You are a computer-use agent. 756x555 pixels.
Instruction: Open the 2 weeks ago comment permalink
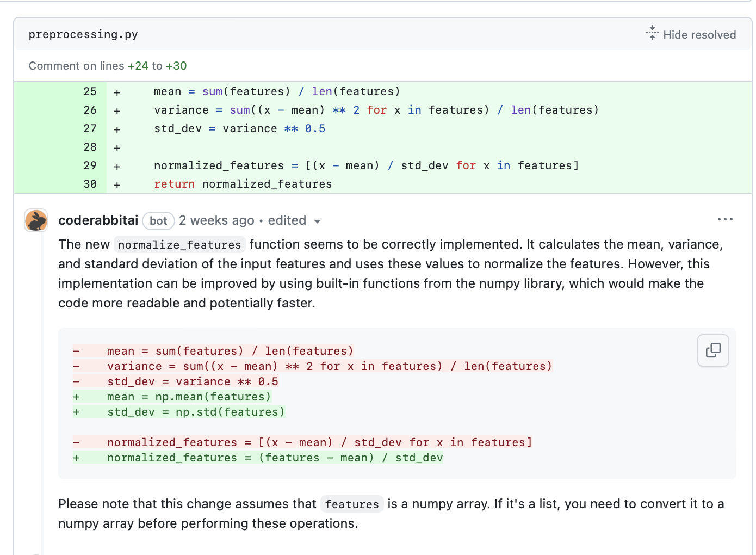[x=216, y=220]
